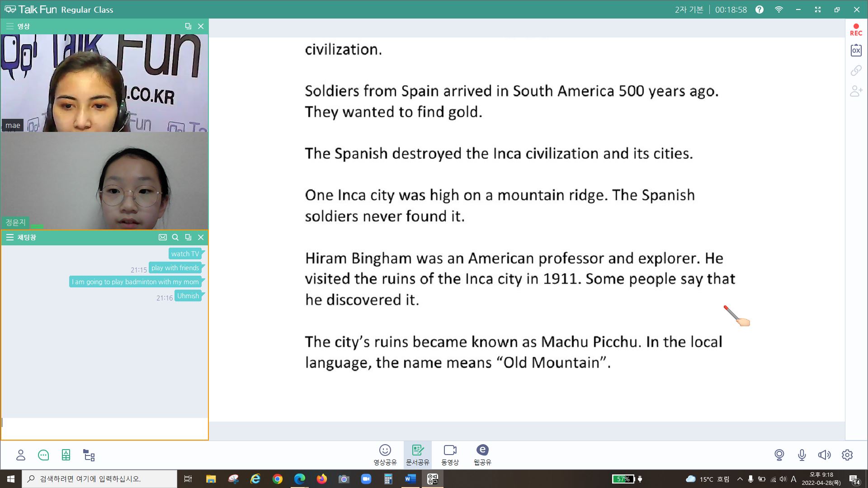Viewport: 868px width, 488px height.
Task: Open the chat bubble icon in bottom toolbar
Action: 43,455
